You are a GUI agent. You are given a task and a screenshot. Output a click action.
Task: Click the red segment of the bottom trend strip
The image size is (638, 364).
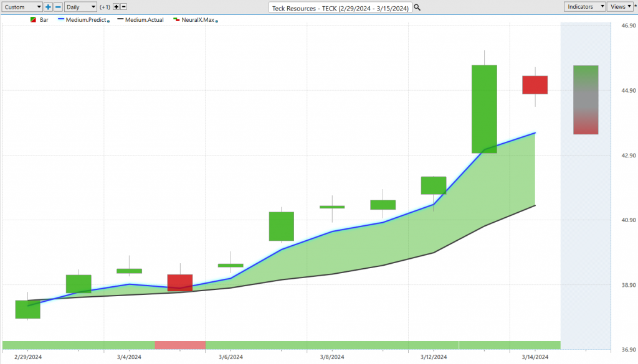point(180,345)
